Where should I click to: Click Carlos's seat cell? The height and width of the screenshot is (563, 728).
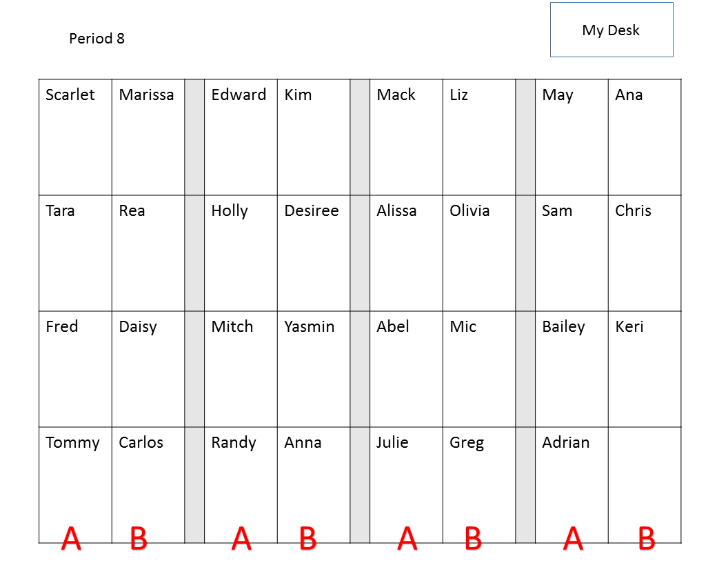148,484
